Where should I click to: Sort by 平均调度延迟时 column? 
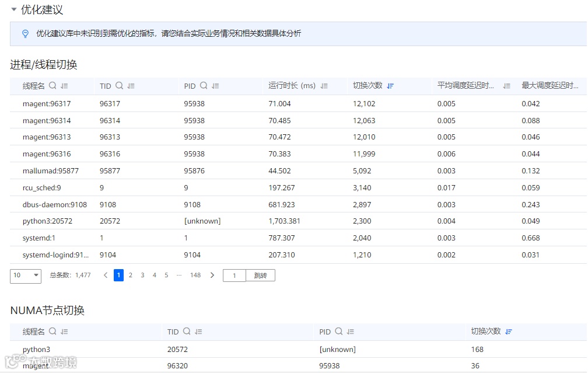coord(507,86)
